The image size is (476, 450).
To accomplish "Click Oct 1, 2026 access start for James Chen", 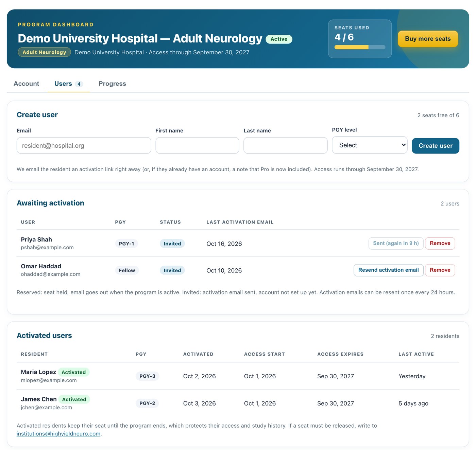I will [x=260, y=403].
